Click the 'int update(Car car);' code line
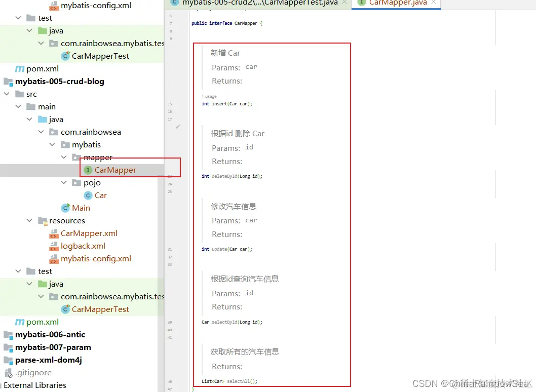 tap(227, 249)
